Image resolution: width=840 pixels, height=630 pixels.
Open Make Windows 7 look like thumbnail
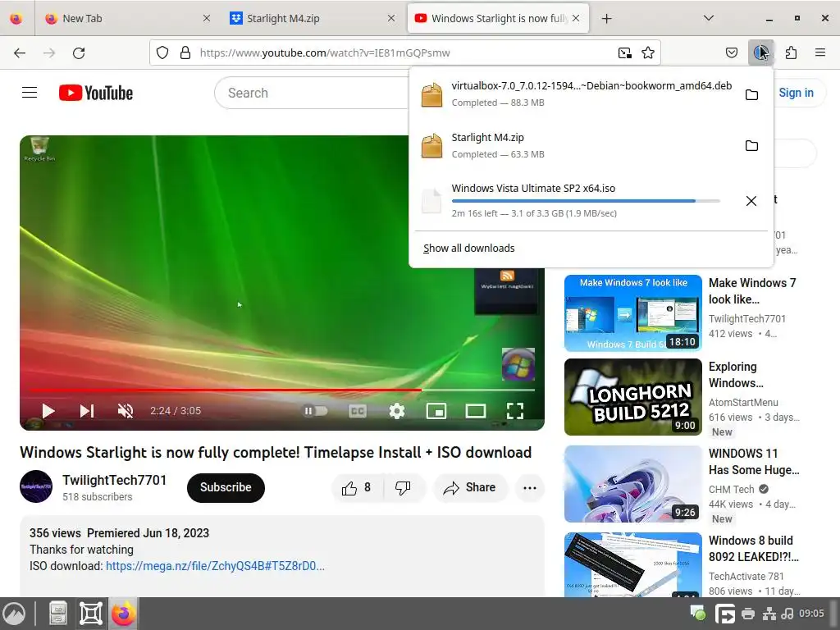pyautogui.click(x=632, y=313)
